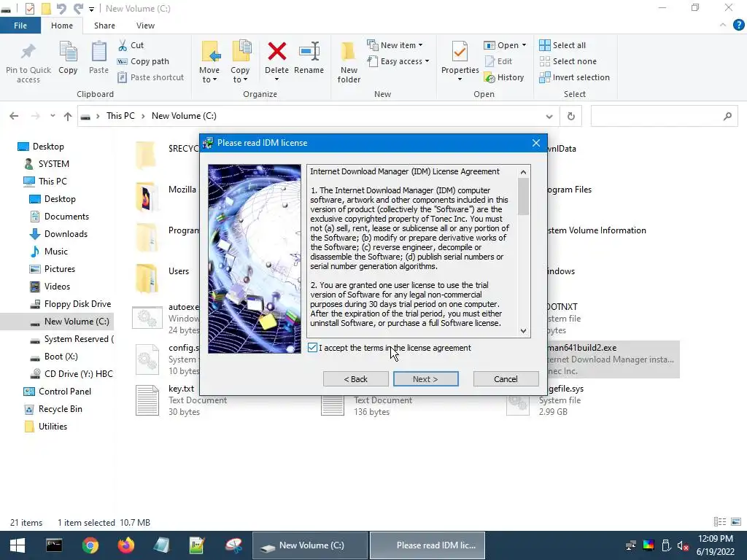747x560 pixels.
Task: Click the Explorer search box
Action: click(x=664, y=116)
